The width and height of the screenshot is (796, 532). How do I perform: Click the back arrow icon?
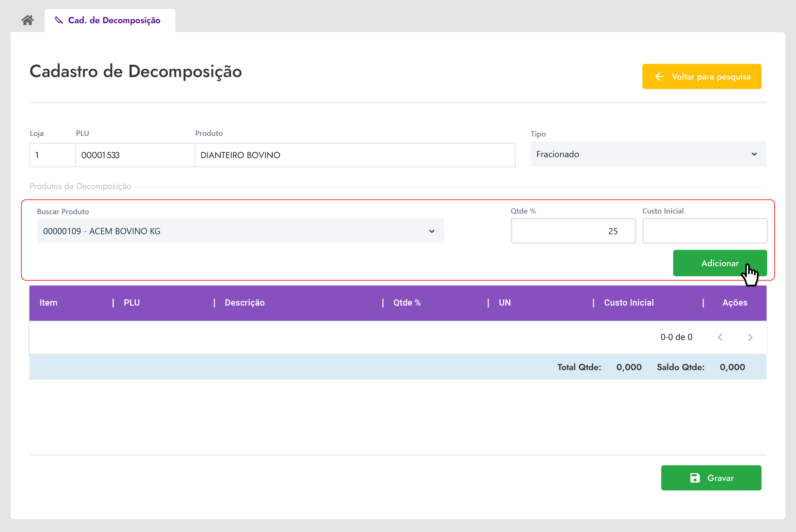[659, 77]
